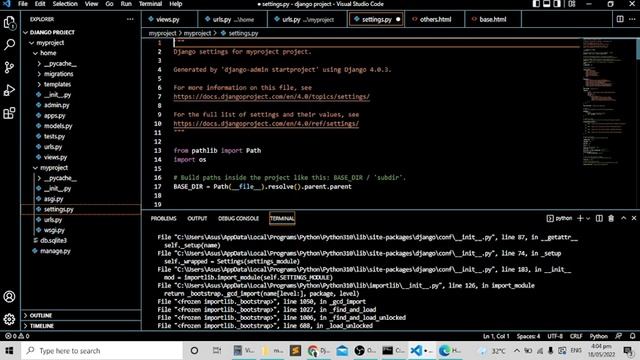The height and width of the screenshot is (360, 640).
Task: Open editor more actions menu (three dots)
Action: tap(632, 19)
